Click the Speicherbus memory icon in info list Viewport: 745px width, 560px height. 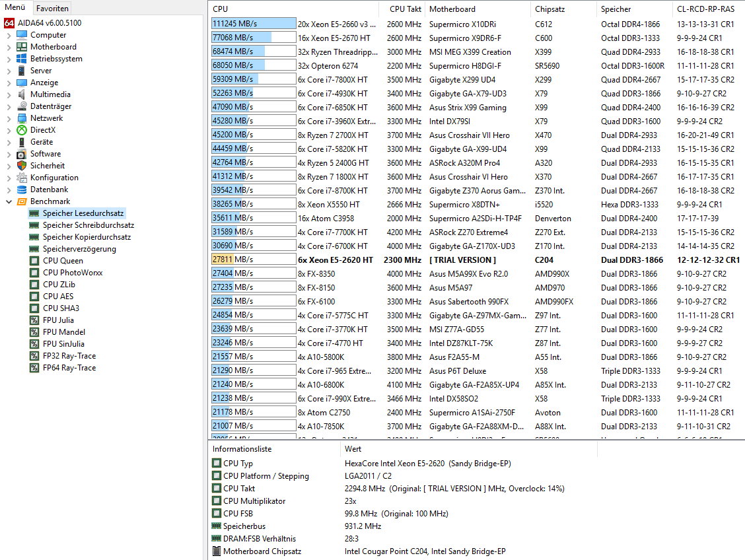click(217, 526)
